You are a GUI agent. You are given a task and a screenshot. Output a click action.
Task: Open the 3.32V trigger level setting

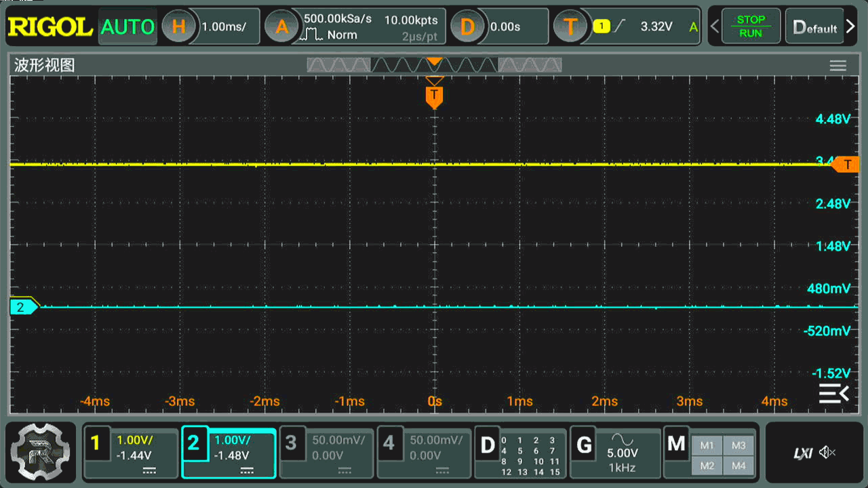click(656, 26)
